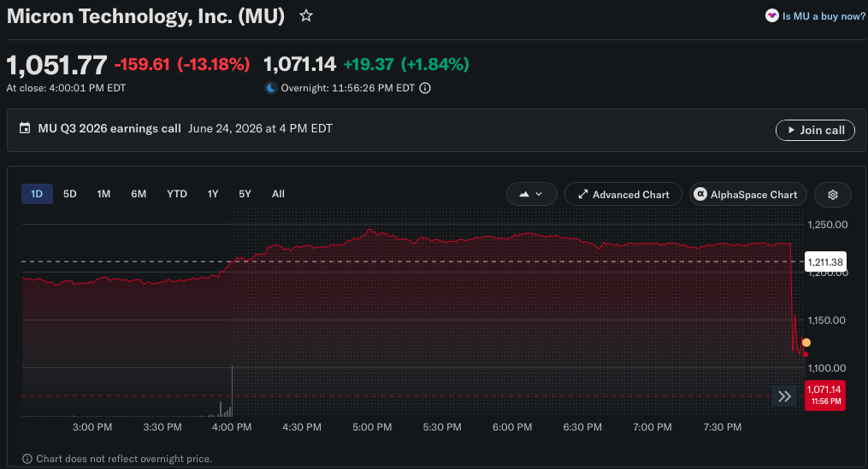Click 'Overnight: 11:56:26 PM EDT' text
The height and width of the screenshot is (469, 868).
coord(348,88)
